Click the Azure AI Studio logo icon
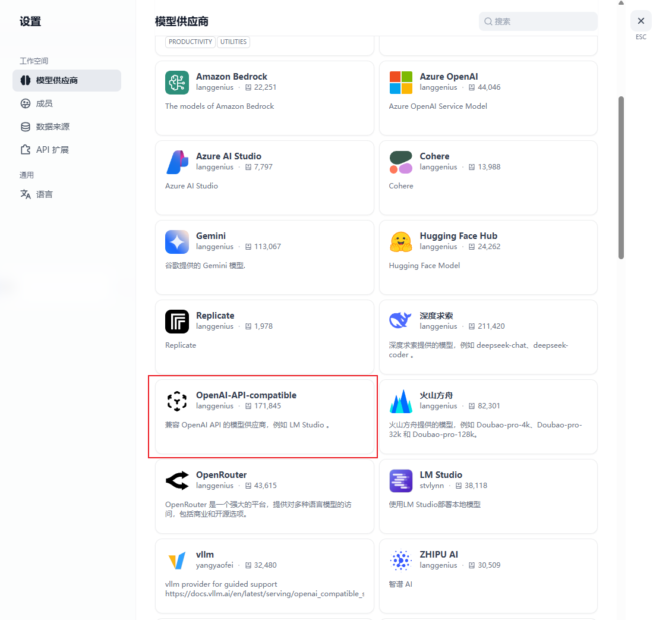 (177, 162)
